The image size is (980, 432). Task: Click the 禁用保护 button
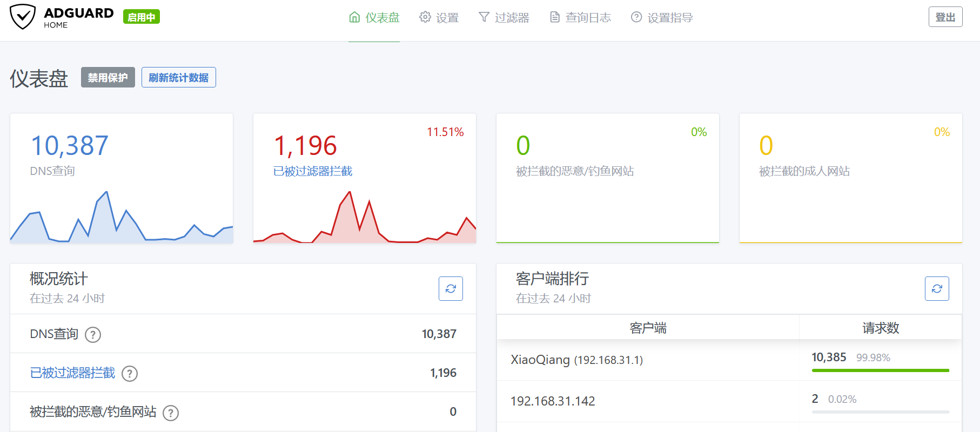point(108,77)
